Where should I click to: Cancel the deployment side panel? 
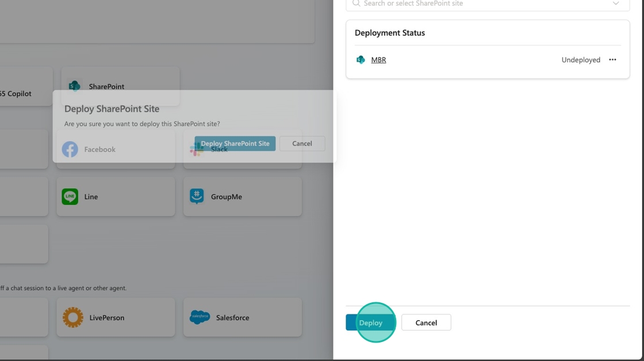click(426, 322)
